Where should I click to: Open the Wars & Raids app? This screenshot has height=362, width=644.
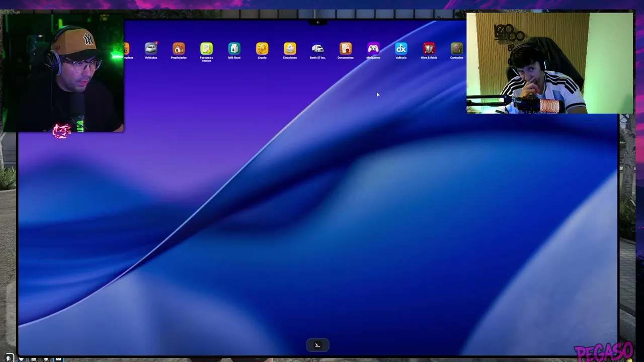tap(429, 49)
